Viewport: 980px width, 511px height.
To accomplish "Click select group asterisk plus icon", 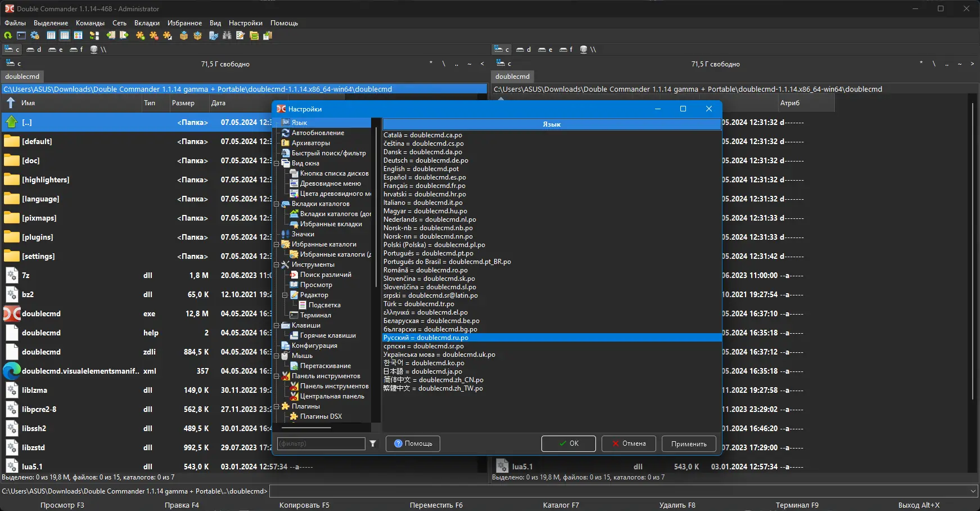I will (x=140, y=35).
